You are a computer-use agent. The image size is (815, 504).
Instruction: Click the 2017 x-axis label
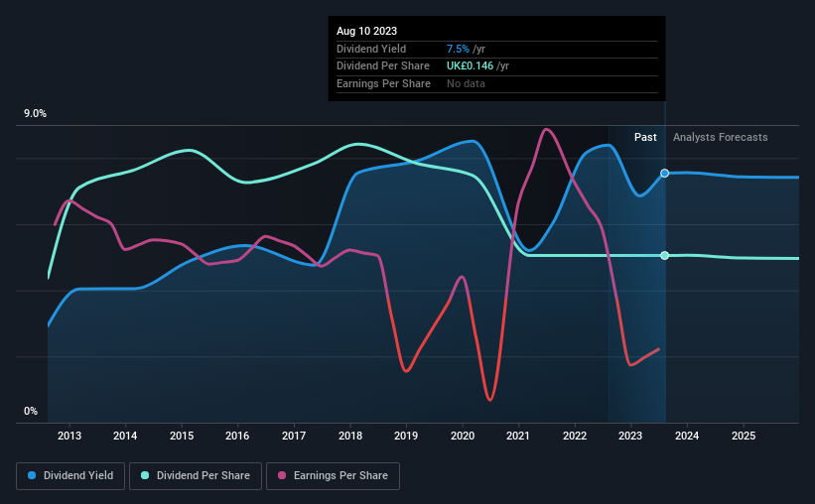294,436
